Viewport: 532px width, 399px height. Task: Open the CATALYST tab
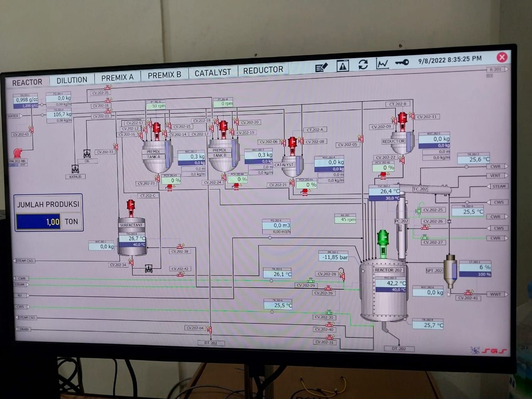pos(212,73)
